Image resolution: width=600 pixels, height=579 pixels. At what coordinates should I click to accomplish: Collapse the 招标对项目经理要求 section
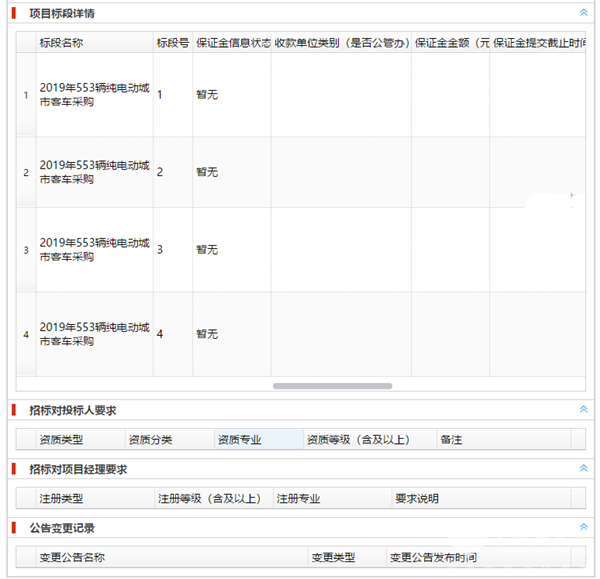[x=583, y=469]
